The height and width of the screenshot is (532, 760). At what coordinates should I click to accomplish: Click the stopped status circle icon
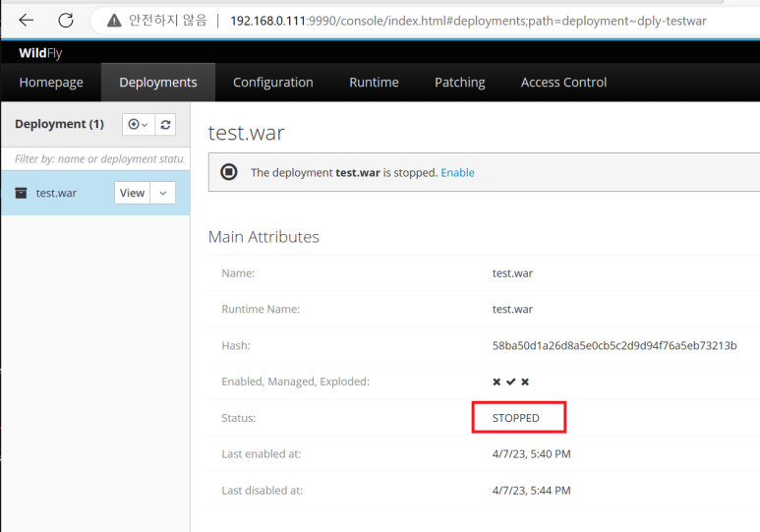229,172
